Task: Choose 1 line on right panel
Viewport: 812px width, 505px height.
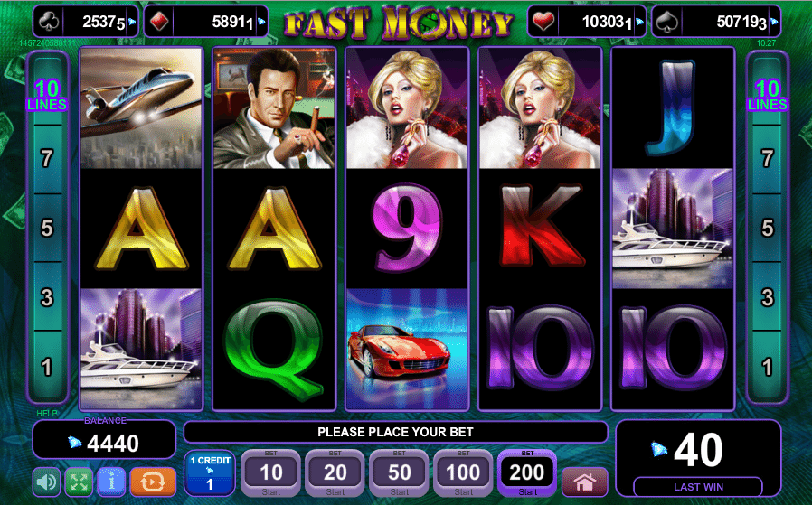Action: 767,367
